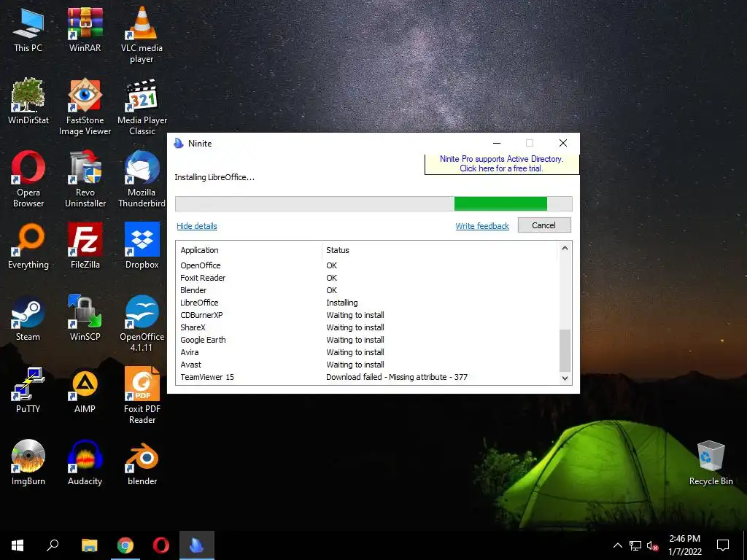This screenshot has width=747, height=560.
Task: Launch WinDirStat desktop shortcut
Action: pos(28,101)
